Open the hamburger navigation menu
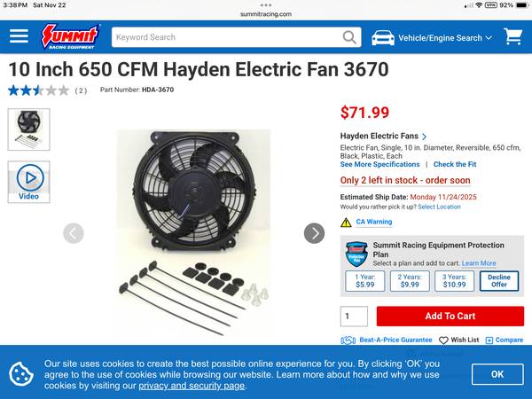The image size is (532, 399). 19,36
